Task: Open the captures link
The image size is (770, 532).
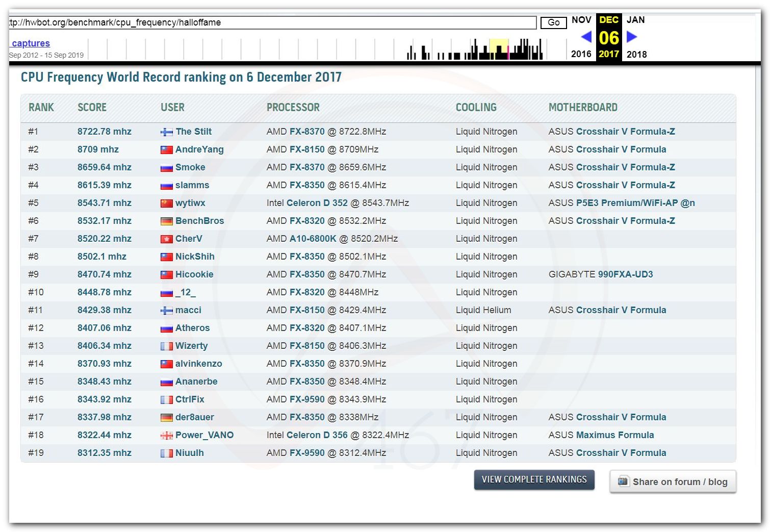Action: (x=31, y=43)
